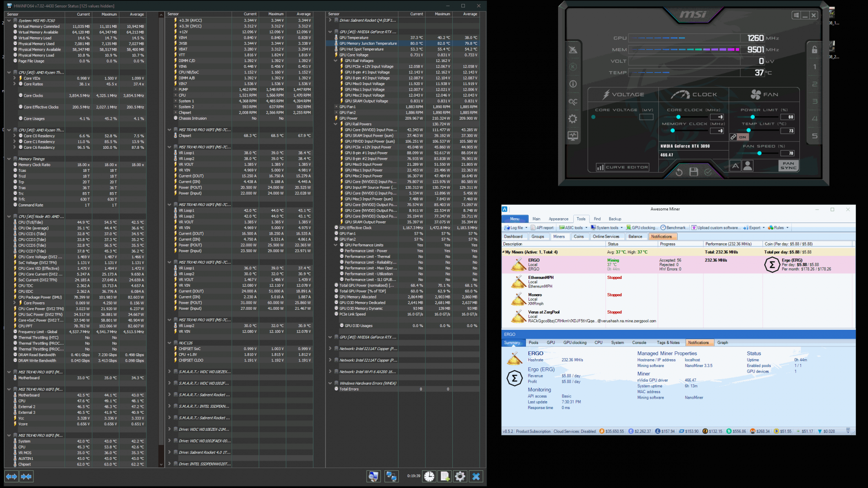Adjust Afterburner fan speed slider handle

759,153
